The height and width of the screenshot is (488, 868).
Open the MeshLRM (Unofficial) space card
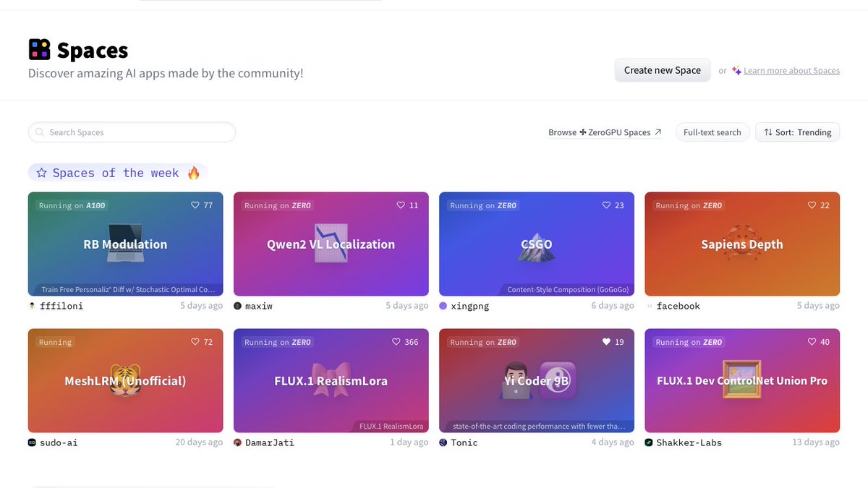pos(126,380)
